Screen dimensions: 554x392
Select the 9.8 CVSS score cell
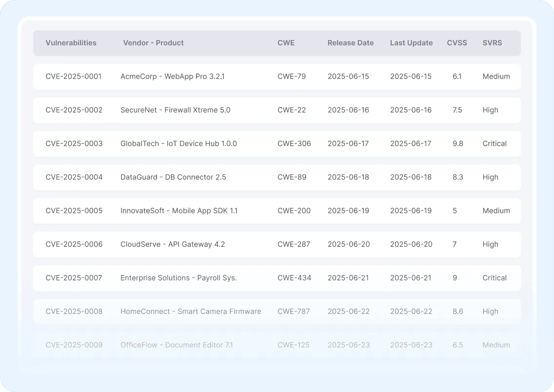457,144
